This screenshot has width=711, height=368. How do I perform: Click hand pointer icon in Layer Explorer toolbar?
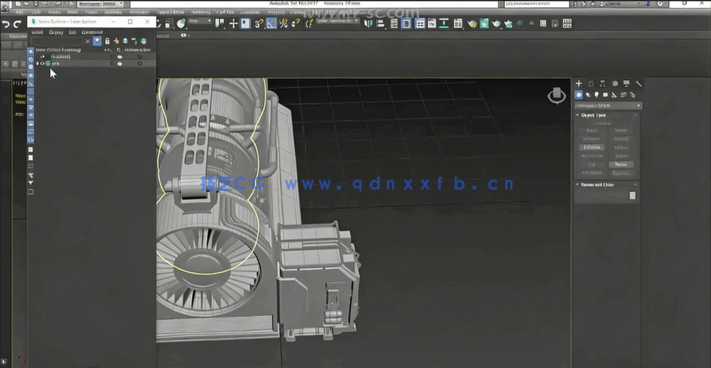click(x=117, y=41)
